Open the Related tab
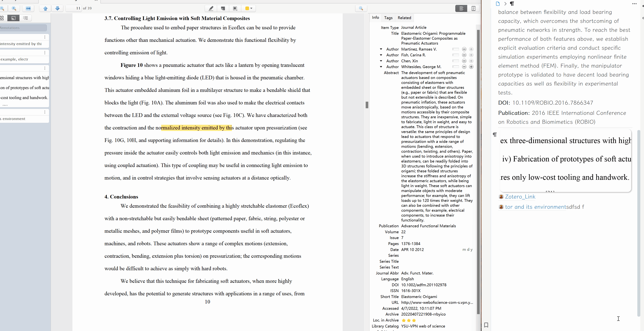 [x=404, y=18]
